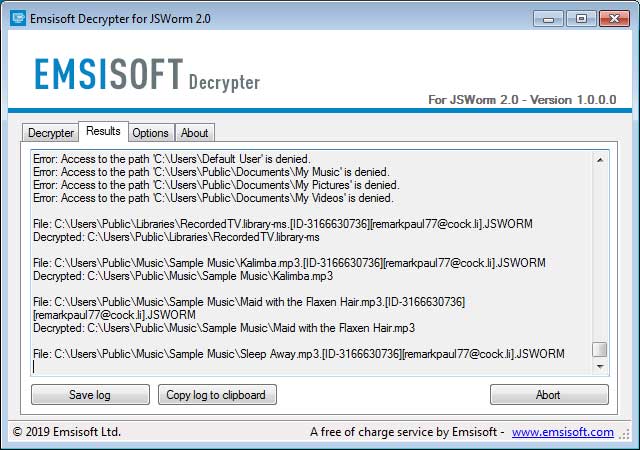Open the About tab
Screen dimensions: 640x450
195,133
